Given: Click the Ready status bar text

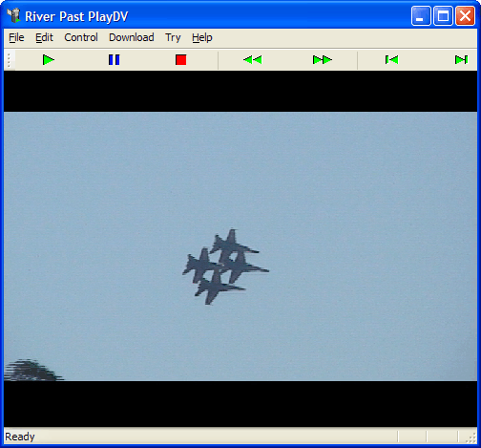Looking at the screenshot, I should (x=20, y=437).
